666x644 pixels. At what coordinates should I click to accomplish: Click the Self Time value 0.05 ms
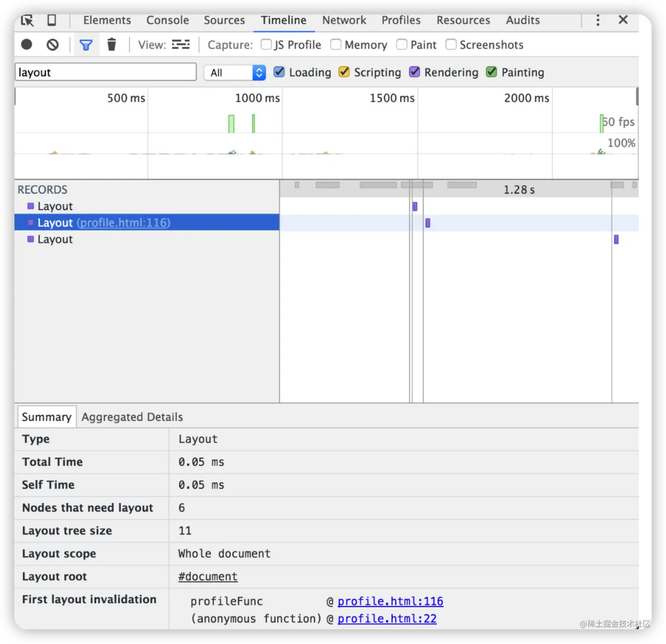(x=201, y=485)
